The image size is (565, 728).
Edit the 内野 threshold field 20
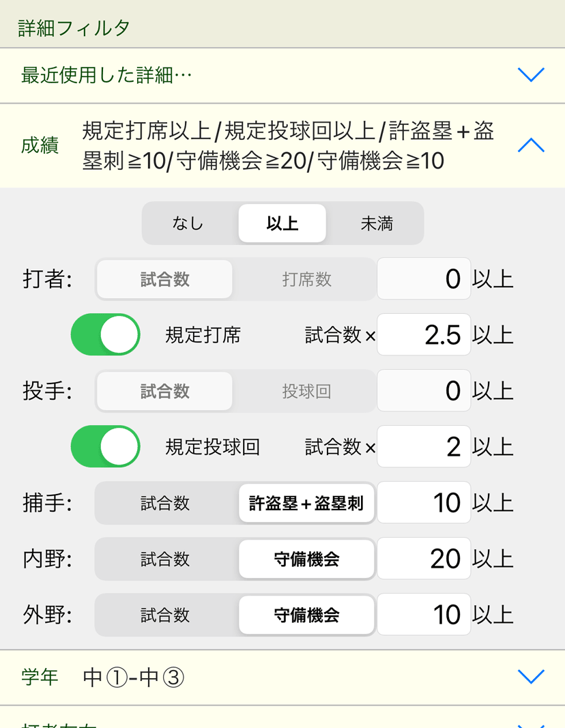(x=424, y=559)
